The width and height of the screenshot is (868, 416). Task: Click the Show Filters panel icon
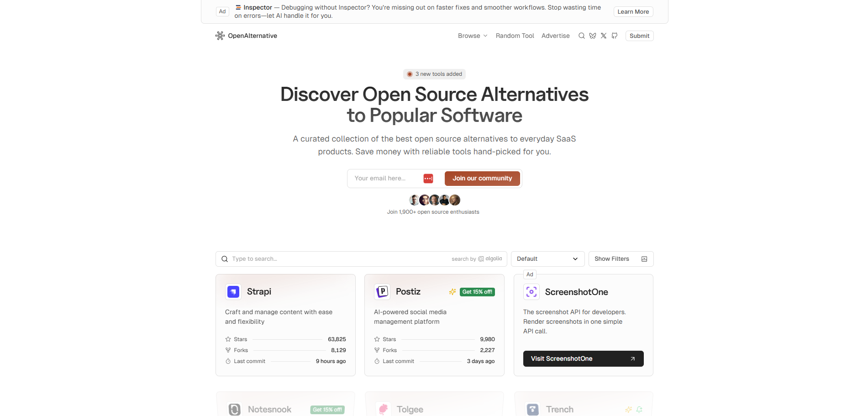(x=644, y=259)
